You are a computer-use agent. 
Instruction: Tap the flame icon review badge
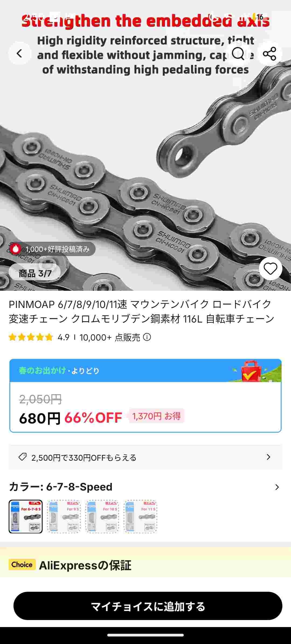[x=15, y=249]
